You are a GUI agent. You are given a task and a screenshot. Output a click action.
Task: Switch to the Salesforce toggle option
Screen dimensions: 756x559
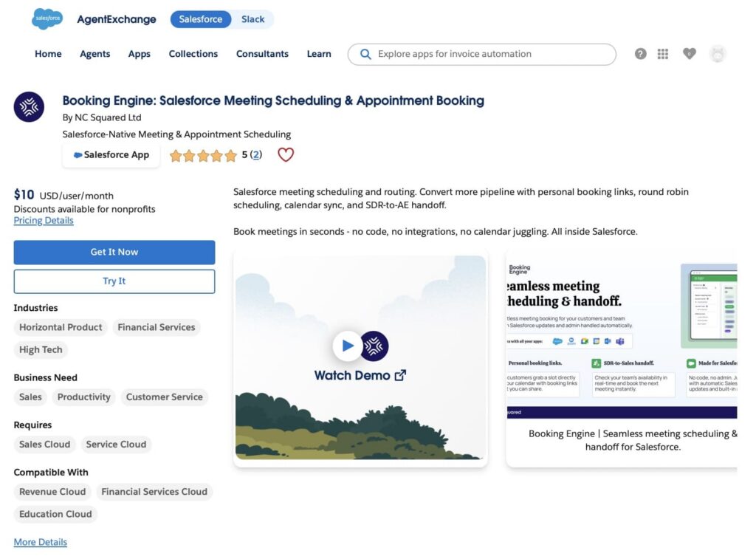tap(201, 19)
